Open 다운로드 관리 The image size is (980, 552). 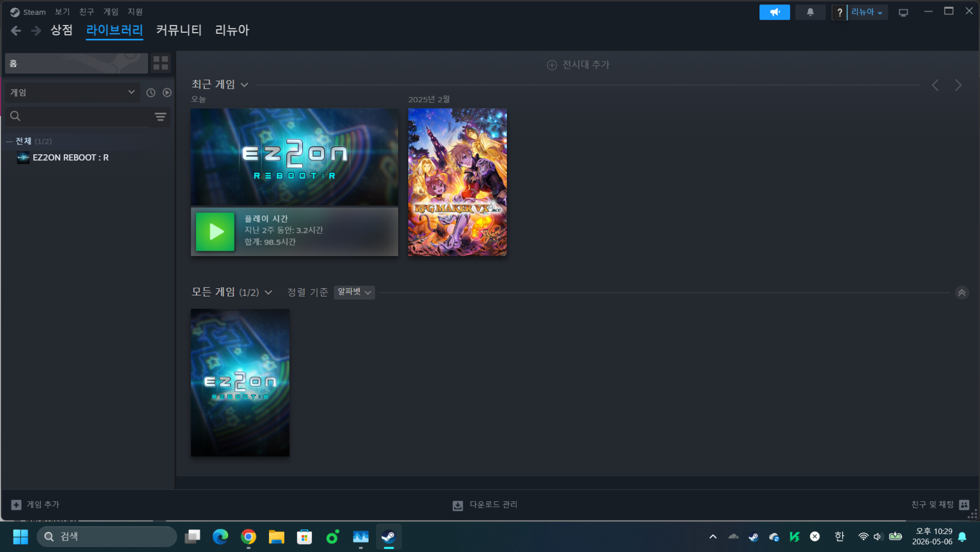point(485,505)
